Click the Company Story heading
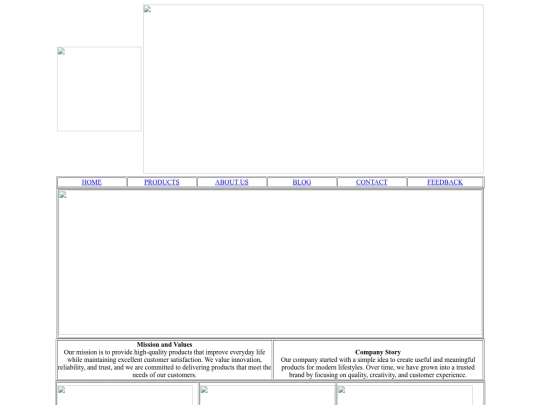Viewport: 540px width, 405px height. coord(378,352)
